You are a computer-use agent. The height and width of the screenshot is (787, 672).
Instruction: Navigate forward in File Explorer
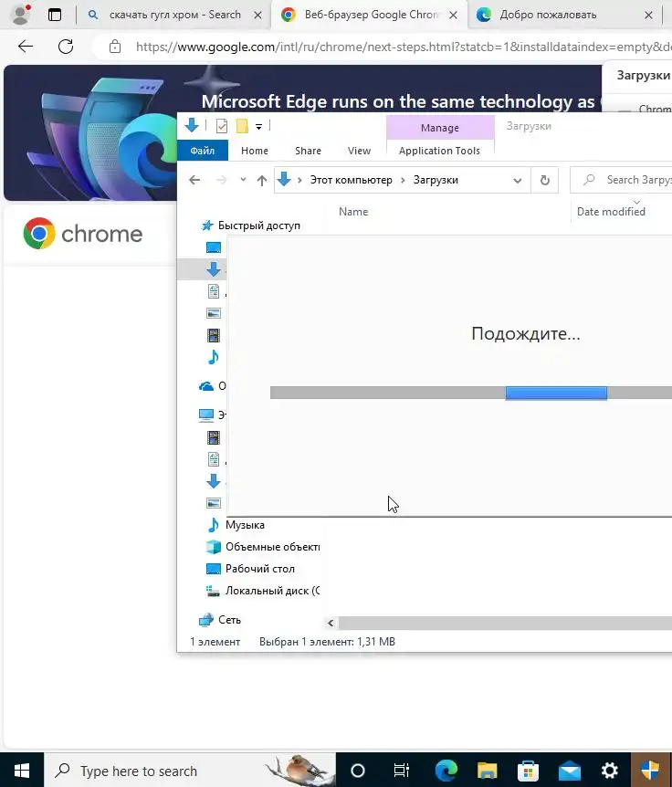[221, 180]
